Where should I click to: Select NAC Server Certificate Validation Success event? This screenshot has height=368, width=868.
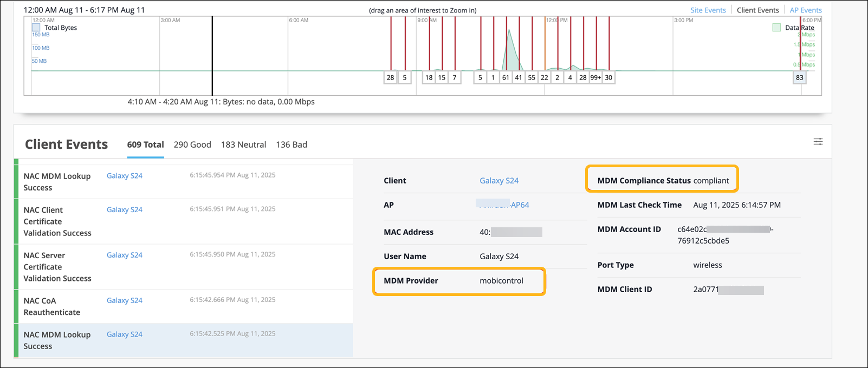pyautogui.click(x=57, y=267)
